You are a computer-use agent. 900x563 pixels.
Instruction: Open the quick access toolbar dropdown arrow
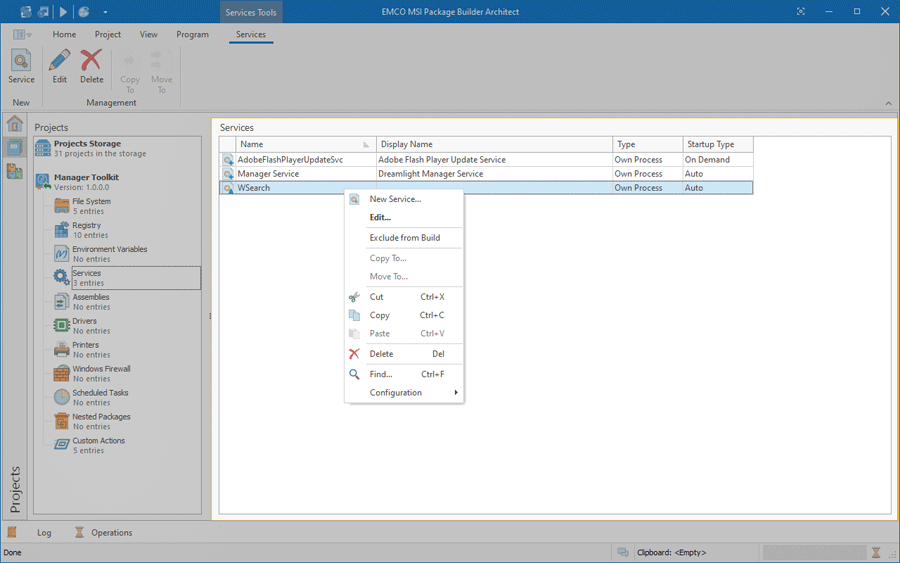pyautogui.click(x=105, y=12)
